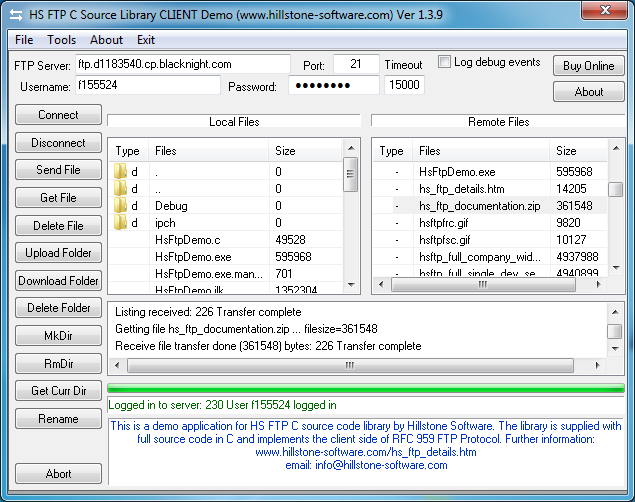
Task: Click Remote Files scroll down arrow
Action: pos(616,268)
